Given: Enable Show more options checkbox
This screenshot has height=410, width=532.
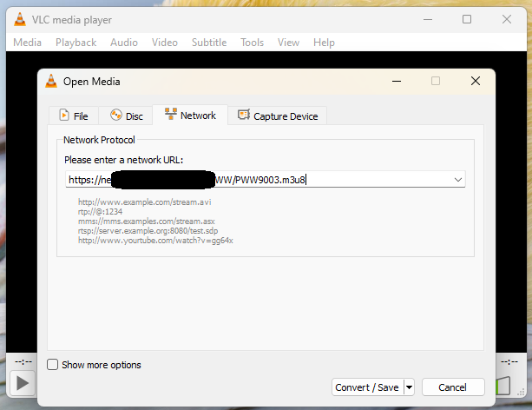Looking at the screenshot, I should tap(53, 365).
